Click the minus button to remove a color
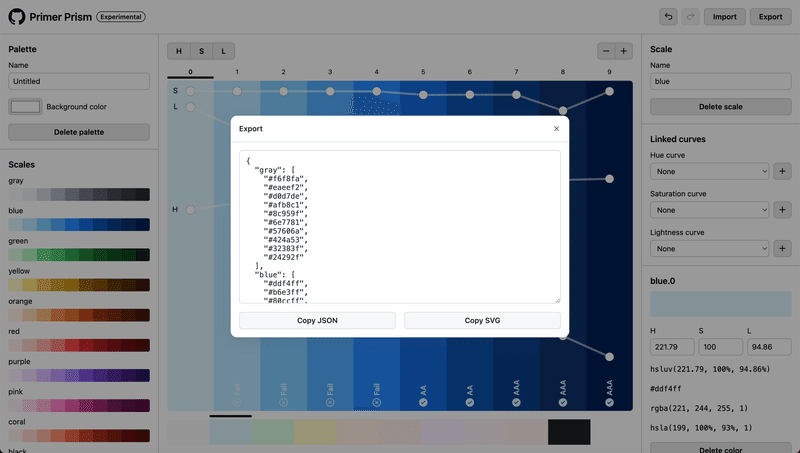Viewport: 800px width, 453px height. pos(606,51)
